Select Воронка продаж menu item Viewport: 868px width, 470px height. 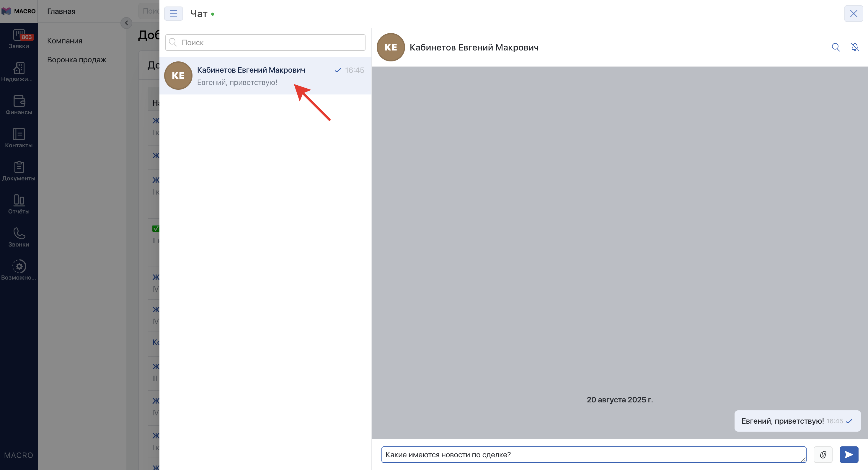[76, 60]
